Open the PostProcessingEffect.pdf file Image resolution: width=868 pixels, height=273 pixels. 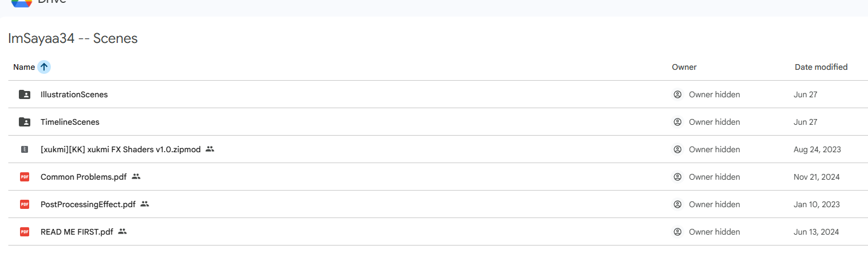88,204
